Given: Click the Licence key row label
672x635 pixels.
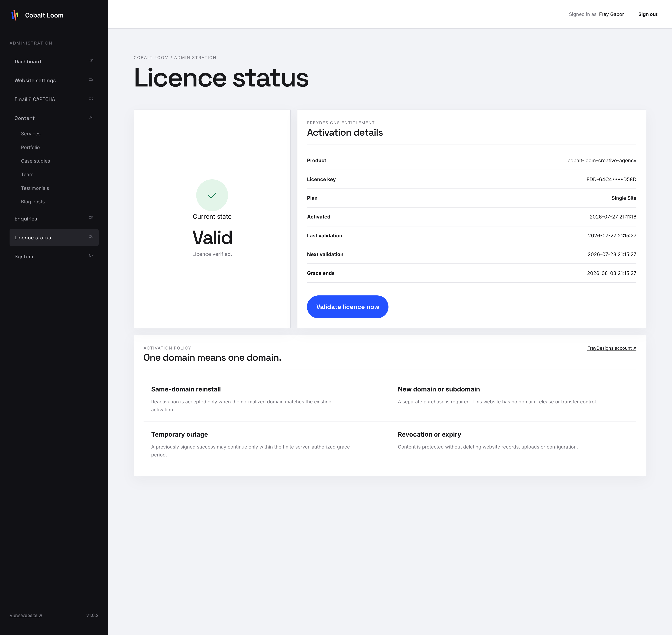Looking at the screenshot, I should click(321, 179).
